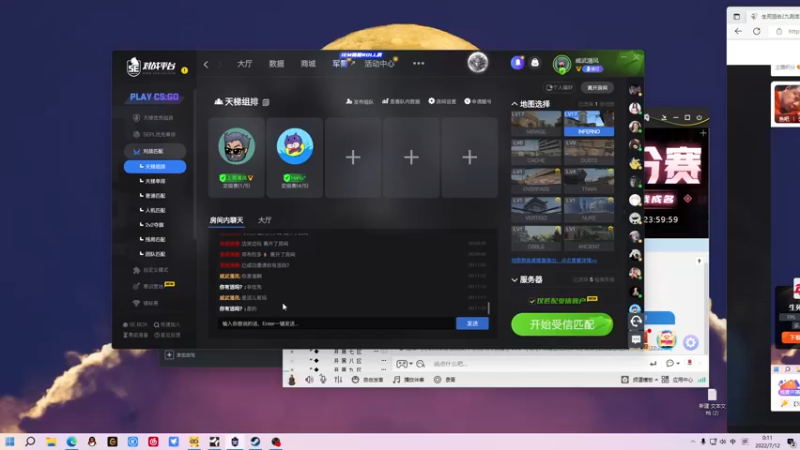Toggle the CACHE map

pyautogui.click(x=536, y=152)
